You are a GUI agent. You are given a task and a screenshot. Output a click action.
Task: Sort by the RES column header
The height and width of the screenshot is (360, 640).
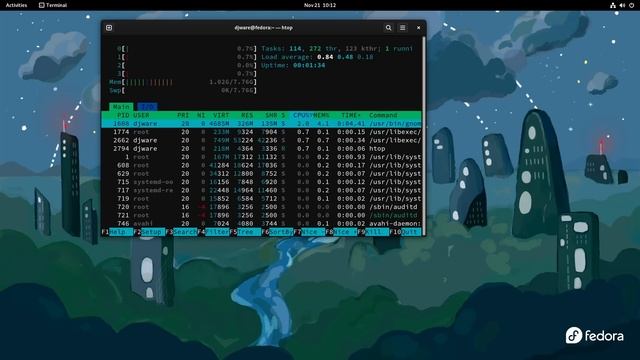(x=247, y=115)
